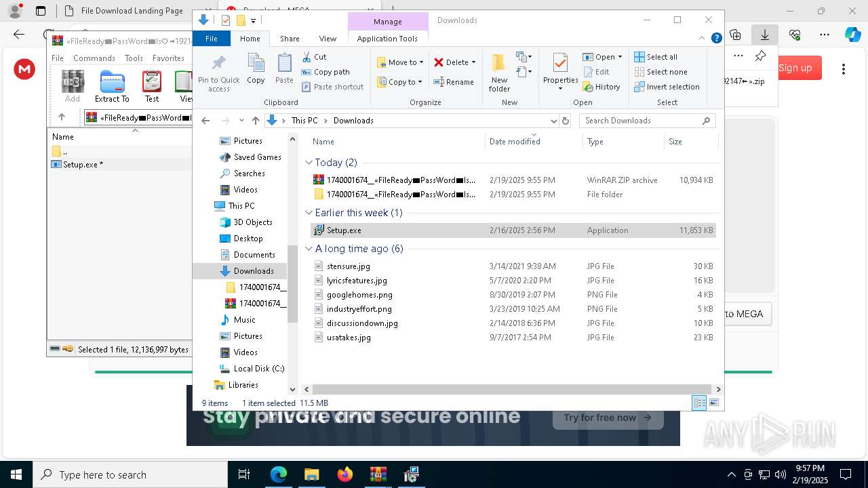This screenshot has width=868, height=488.
Task: Refresh the Downloads folder view
Action: (566, 121)
